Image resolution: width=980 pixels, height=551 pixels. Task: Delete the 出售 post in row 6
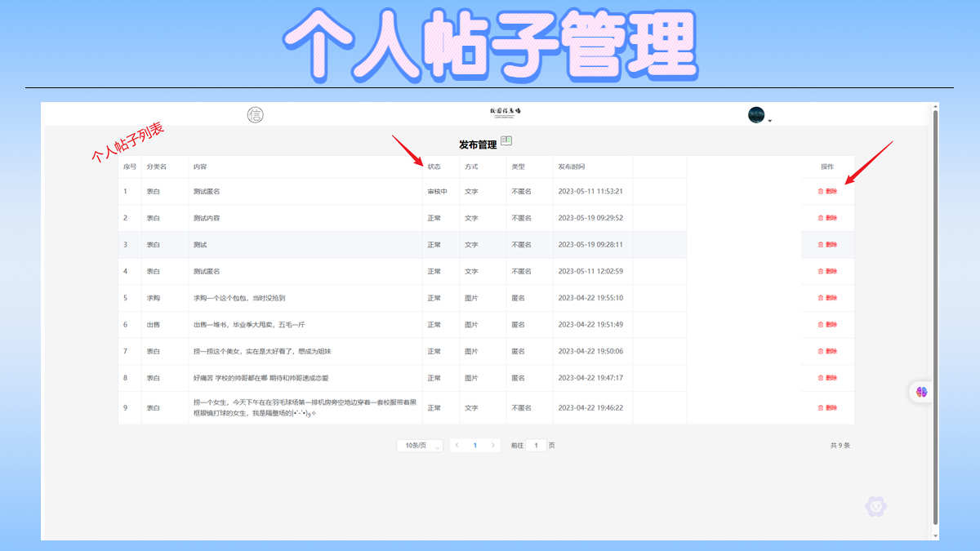(x=827, y=325)
